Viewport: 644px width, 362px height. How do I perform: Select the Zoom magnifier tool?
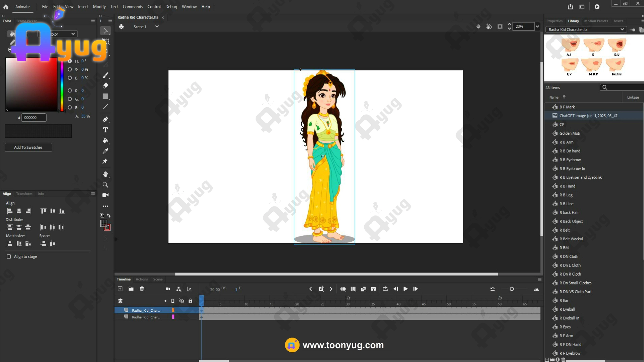tap(105, 185)
